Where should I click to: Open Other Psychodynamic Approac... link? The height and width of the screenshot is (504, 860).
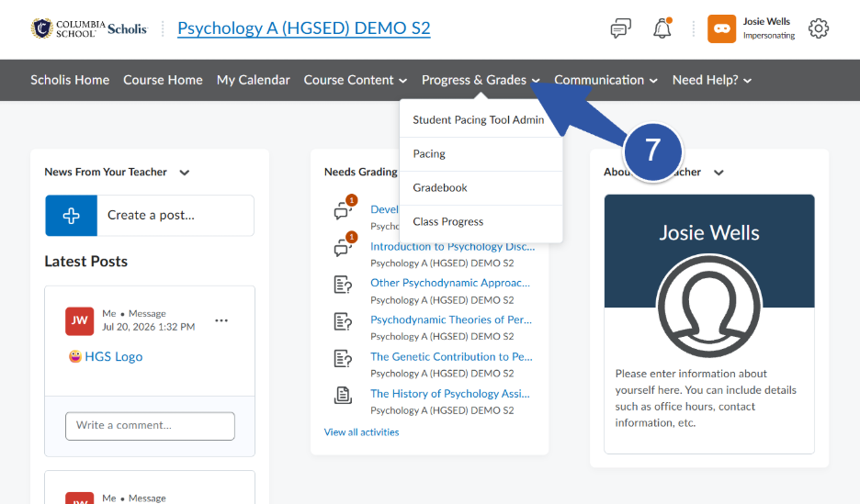(450, 283)
